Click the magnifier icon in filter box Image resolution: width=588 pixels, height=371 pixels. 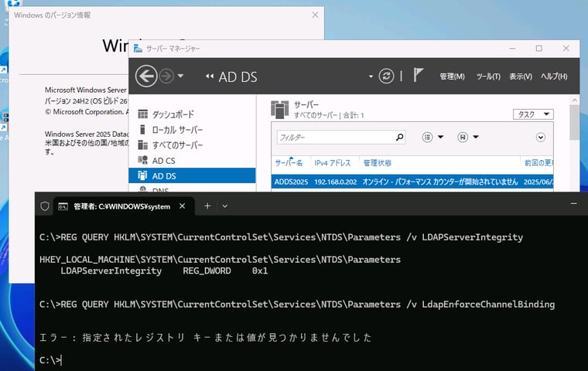(x=399, y=137)
